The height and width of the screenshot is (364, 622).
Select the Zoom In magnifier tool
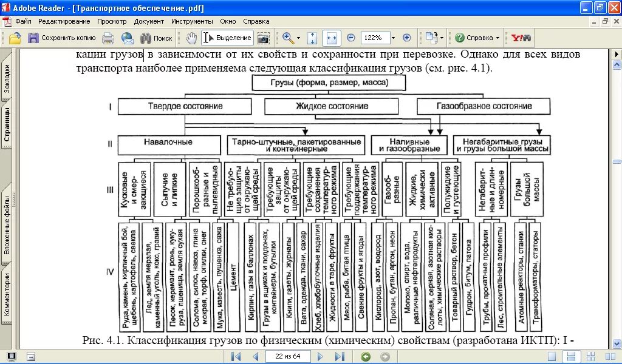click(x=288, y=38)
